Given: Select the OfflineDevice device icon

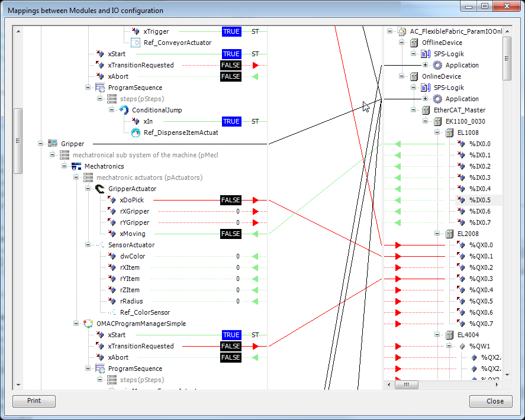Looking at the screenshot, I should tap(414, 43).
